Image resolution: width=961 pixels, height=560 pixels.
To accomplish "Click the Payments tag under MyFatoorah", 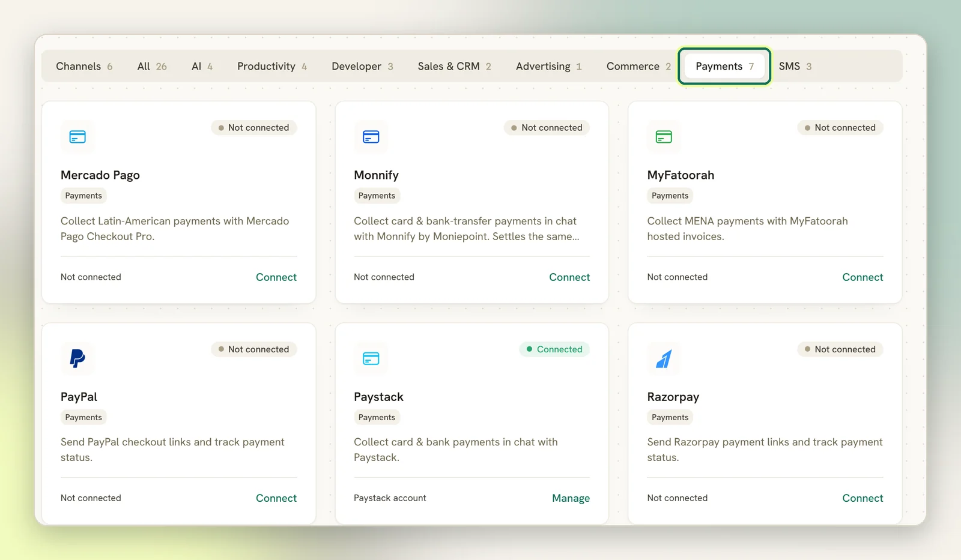I will point(670,196).
